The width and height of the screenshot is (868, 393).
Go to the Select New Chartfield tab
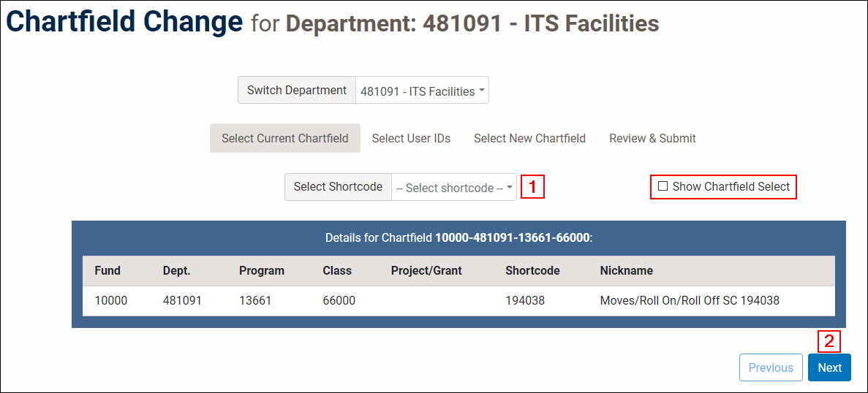[x=529, y=138]
